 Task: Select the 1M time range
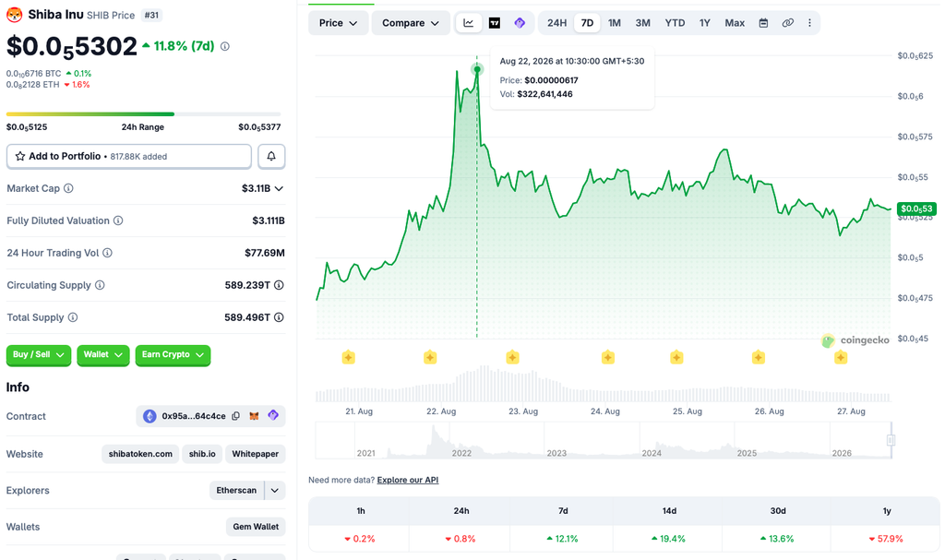[x=614, y=23]
